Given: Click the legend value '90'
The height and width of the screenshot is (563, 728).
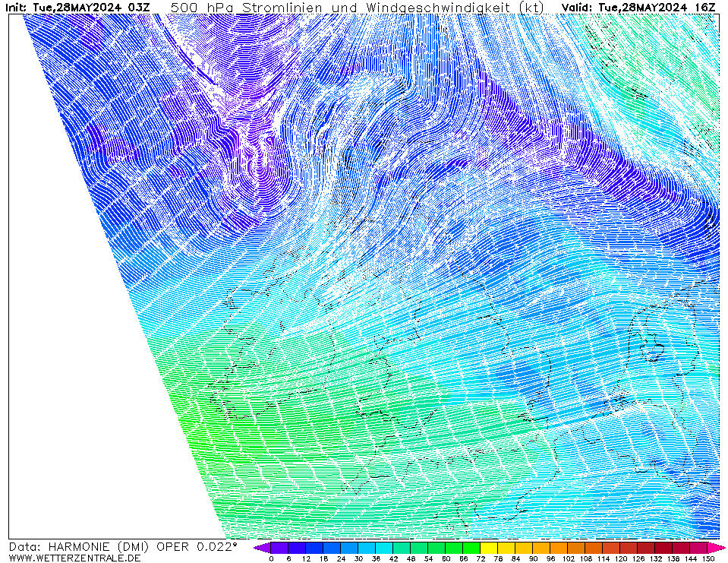Looking at the screenshot, I should pos(533,558).
